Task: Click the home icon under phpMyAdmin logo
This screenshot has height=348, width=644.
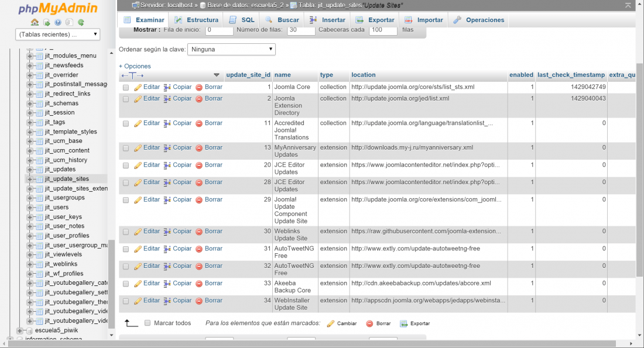Action: click(x=35, y=22)
